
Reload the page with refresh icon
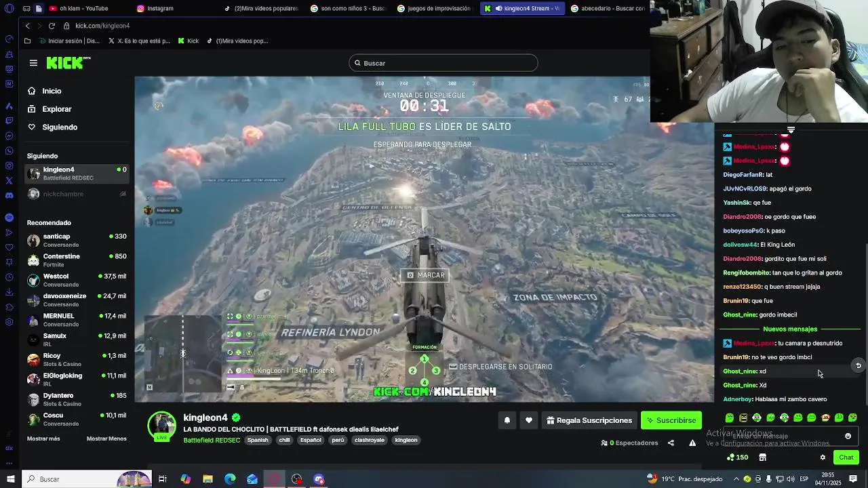pos(52,26)
